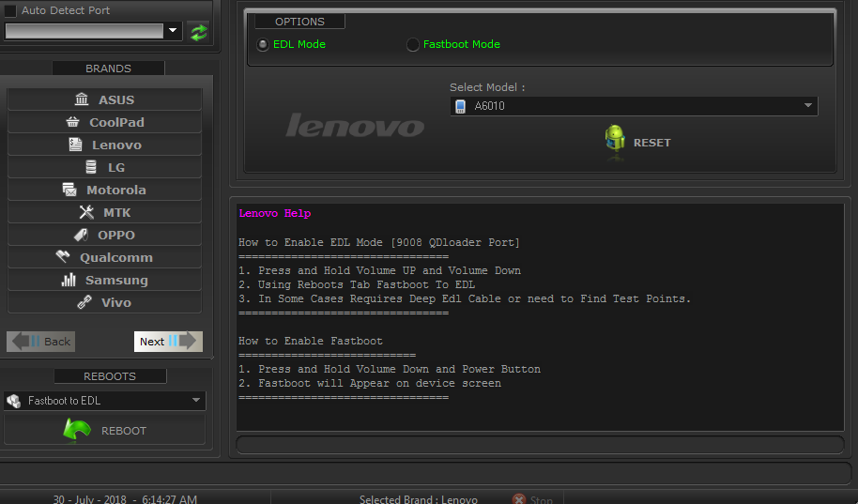Open the Fastboot to EDL reboot dropdown
Viewport: 858px width, 504px height.
coord(104,401)
